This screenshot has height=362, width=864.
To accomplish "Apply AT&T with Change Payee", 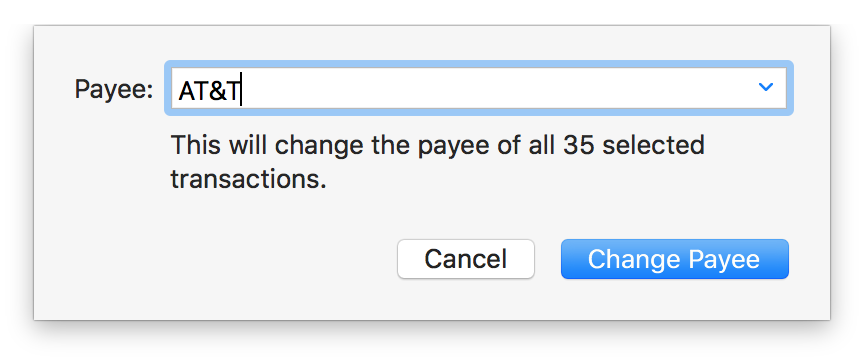I will (674, 259).
